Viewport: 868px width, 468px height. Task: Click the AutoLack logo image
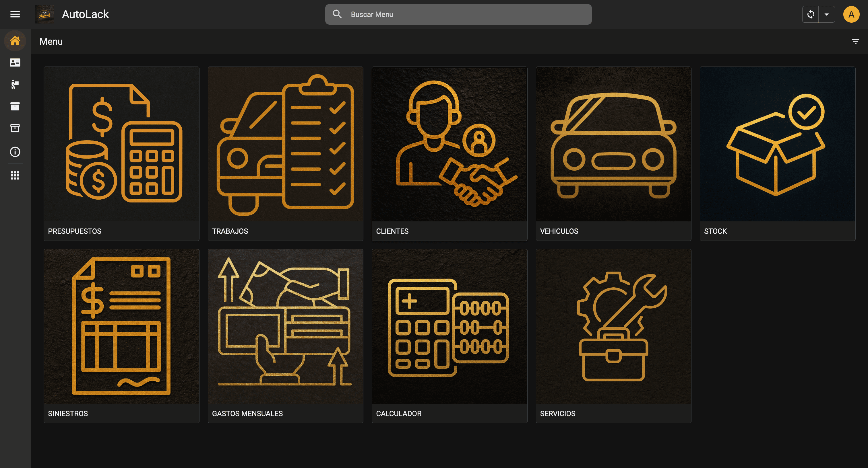[44, 14]
